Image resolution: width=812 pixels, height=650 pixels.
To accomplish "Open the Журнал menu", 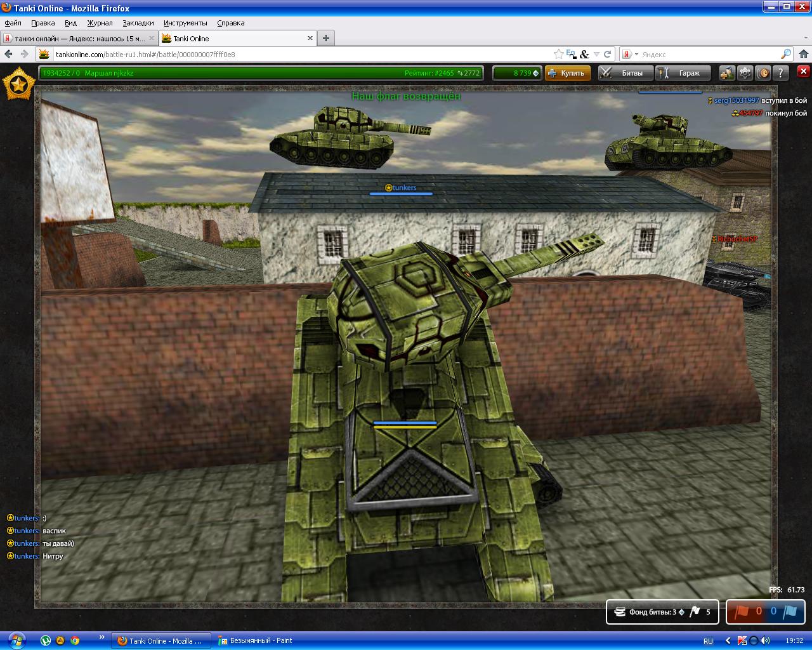I will [100, 23].
